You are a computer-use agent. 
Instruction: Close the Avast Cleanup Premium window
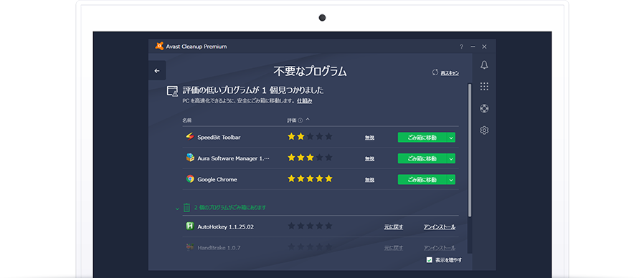[484, 47]
